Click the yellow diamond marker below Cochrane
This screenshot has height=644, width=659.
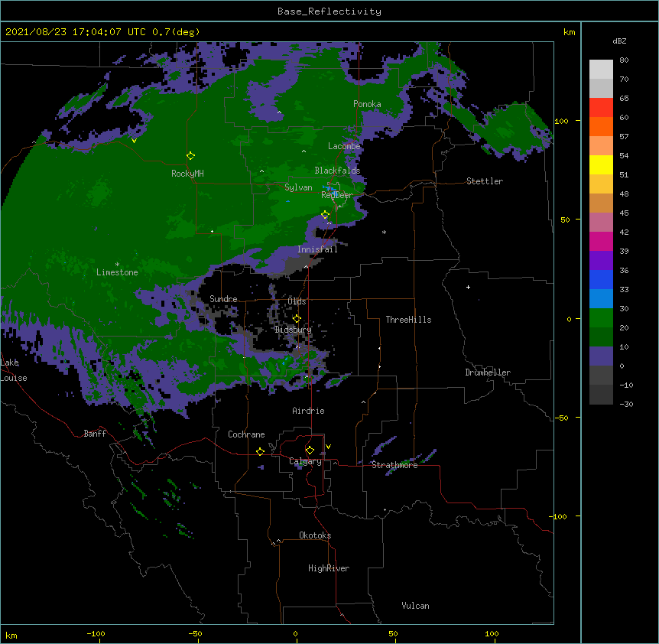tap(260, 451)
